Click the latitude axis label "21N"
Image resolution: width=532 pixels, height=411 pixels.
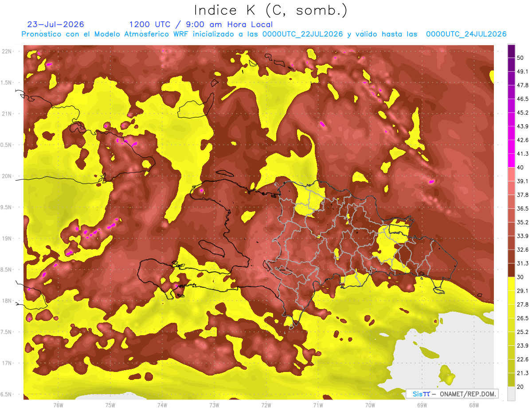click(7, 114)
